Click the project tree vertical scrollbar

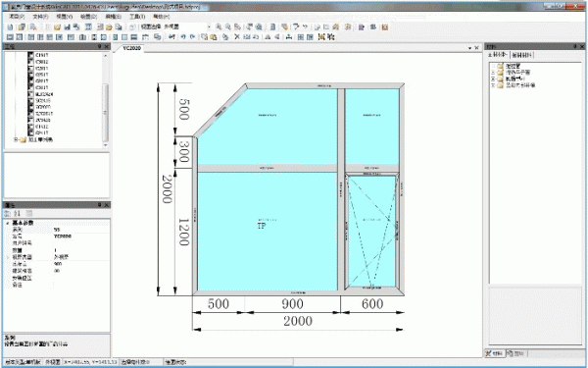point(106,99)
